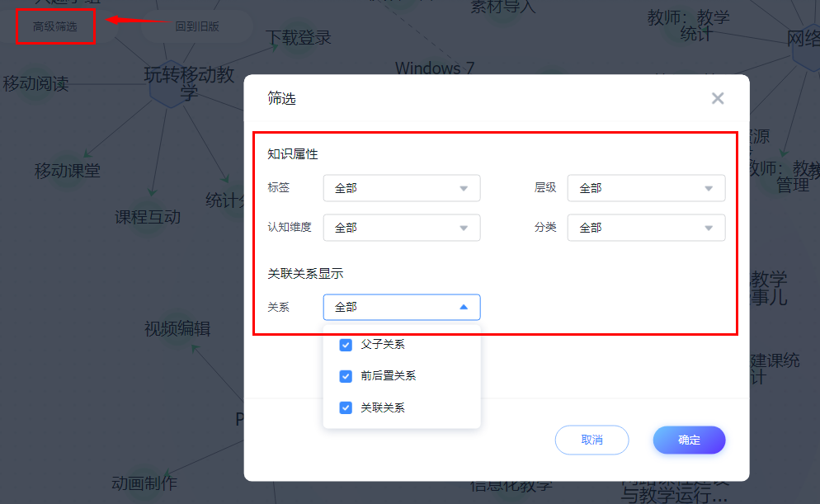The width and height of the screenshot is (820, 504).
Task: Uncheck the 前后置关系 checkbox
Action: coord(346,376)
